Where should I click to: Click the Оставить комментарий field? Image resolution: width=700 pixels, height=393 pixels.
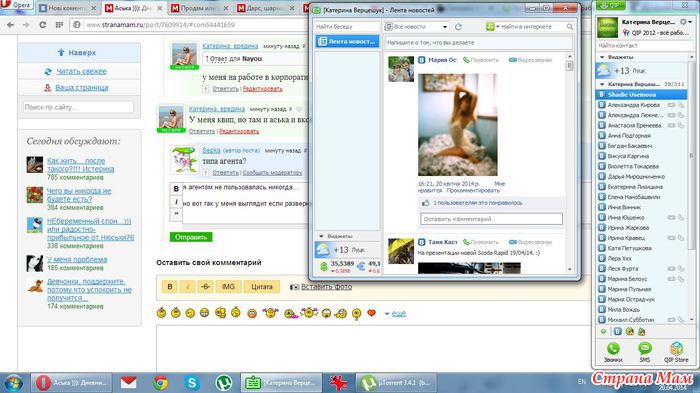(492, 219)
